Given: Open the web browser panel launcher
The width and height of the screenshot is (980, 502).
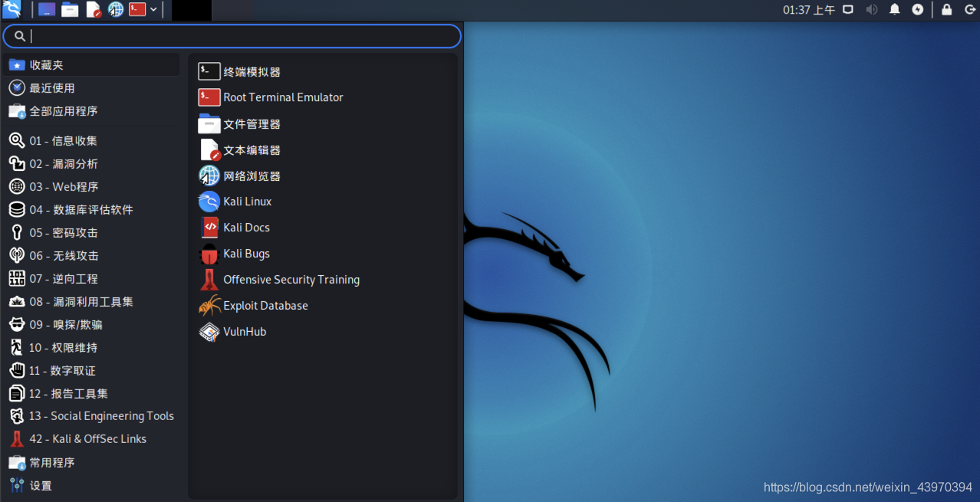Looking at the screenshot, I should click(x=116, y=10).
